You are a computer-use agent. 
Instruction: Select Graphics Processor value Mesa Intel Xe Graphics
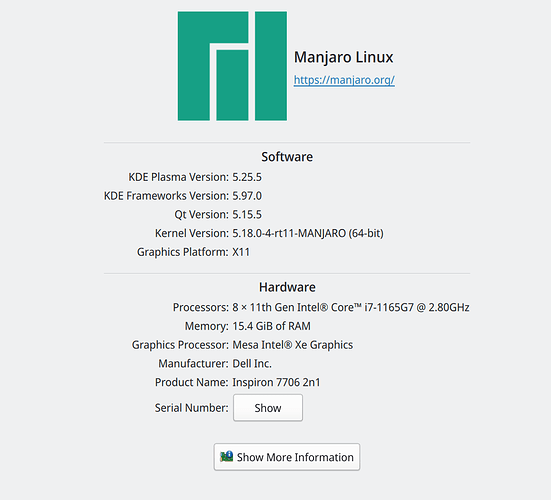tap(292, 345)
